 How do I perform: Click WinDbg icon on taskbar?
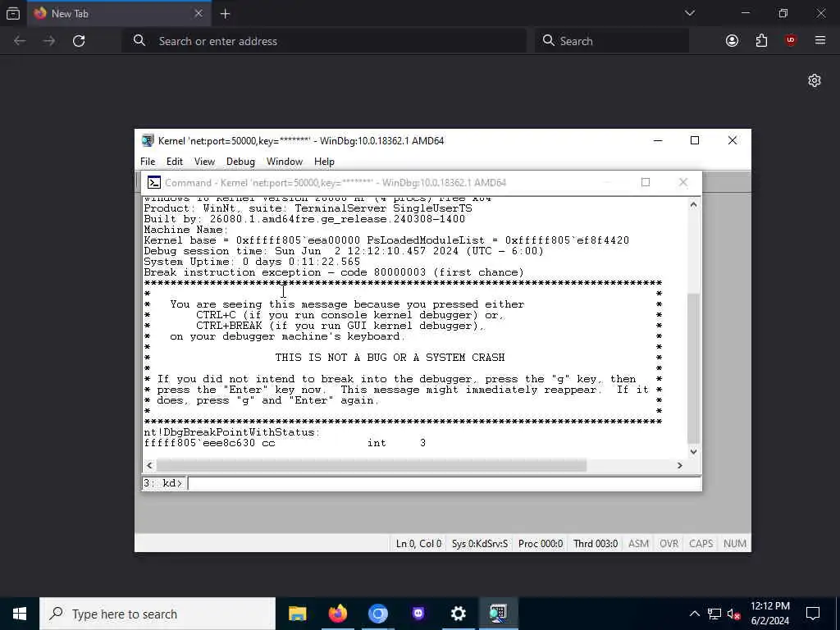click(x=498, y=614)
